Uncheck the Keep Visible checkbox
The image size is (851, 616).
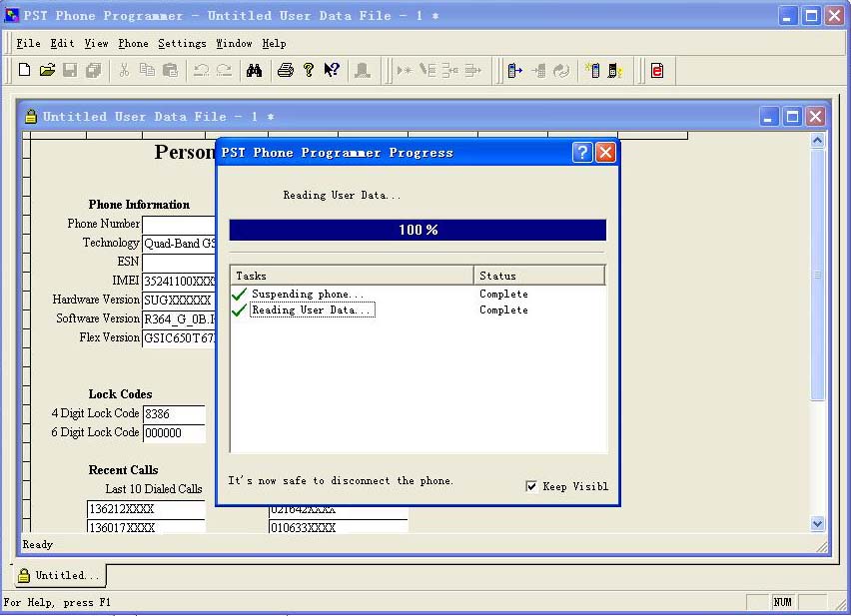531,486
